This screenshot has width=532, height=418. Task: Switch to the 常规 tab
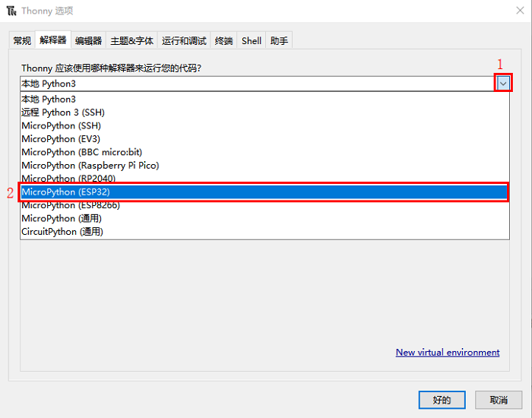coord(22,41)
